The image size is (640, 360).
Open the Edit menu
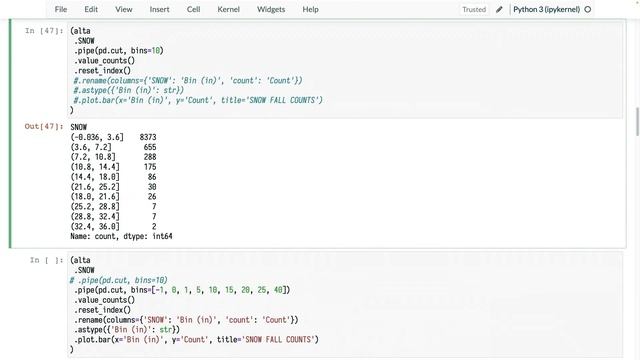click(x=91, y=9)
